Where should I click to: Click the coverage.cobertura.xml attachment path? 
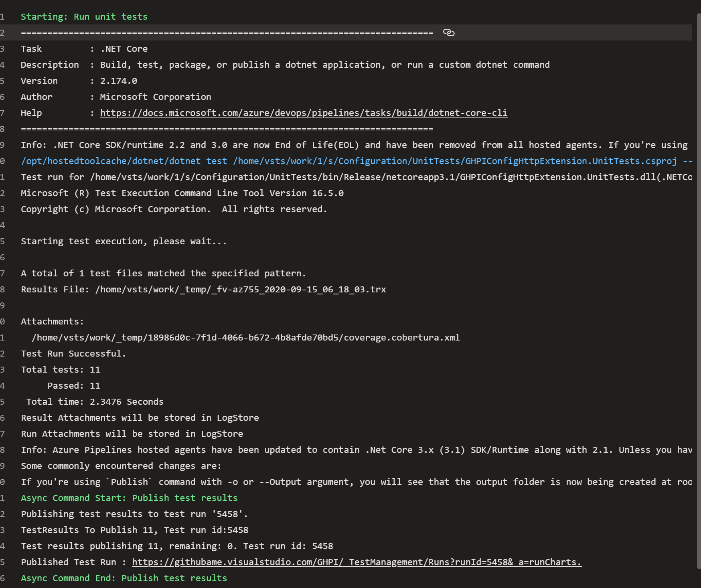coord(246,337)
